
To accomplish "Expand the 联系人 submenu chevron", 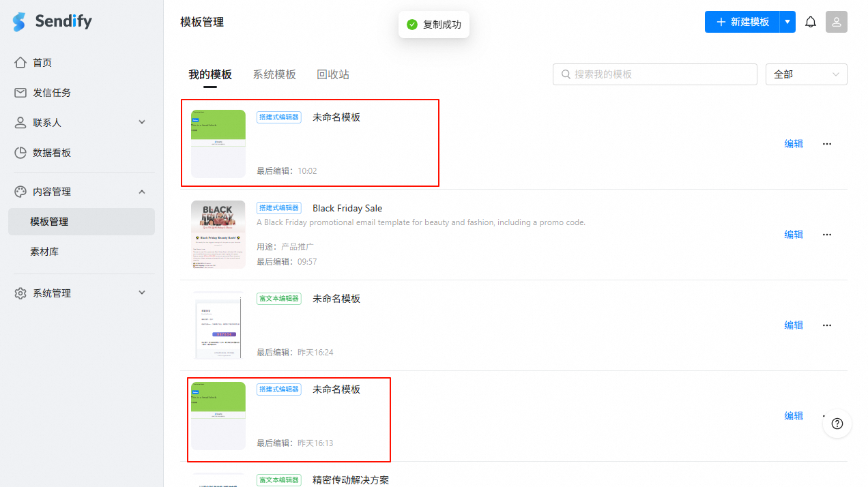I will coord(142,123).
